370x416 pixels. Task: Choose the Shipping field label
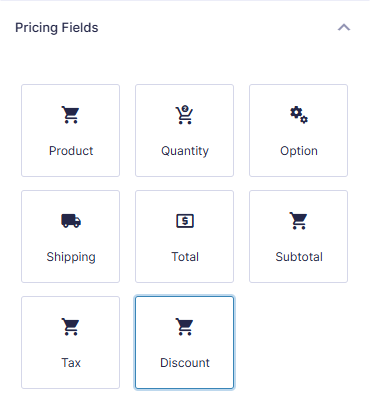pyautogui.click(x=71, y=257)
